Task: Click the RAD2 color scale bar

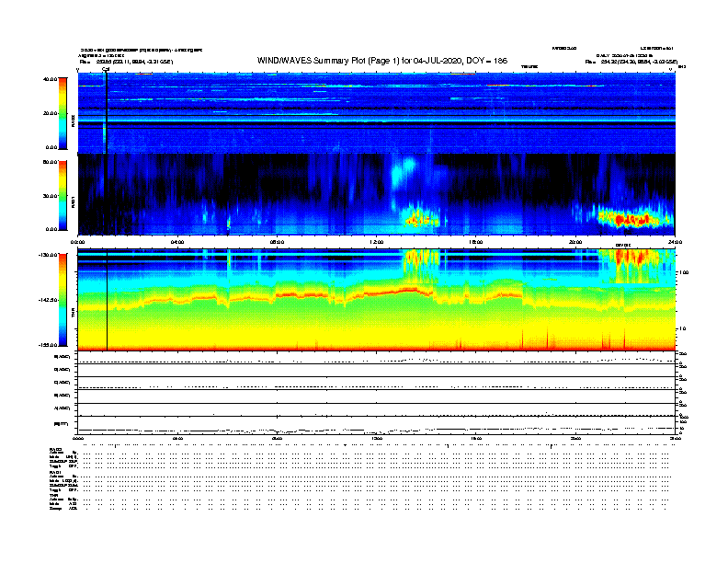Action: click(x=63, y=114)
